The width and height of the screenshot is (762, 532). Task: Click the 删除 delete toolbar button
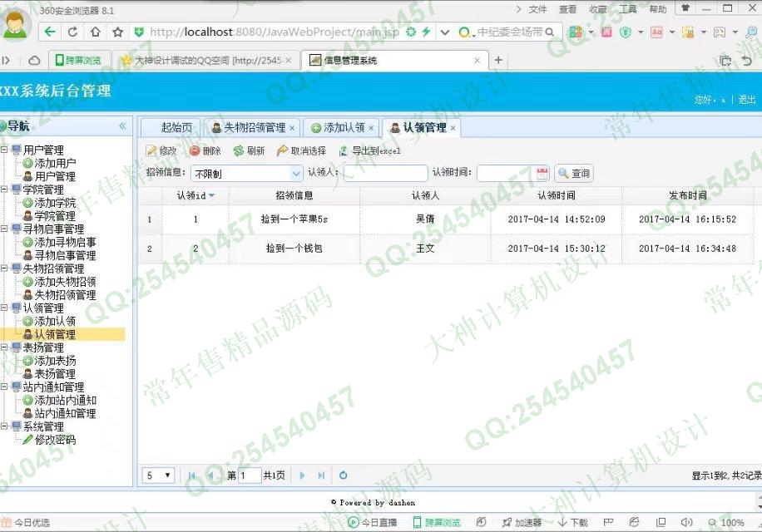tap(205, 151)
